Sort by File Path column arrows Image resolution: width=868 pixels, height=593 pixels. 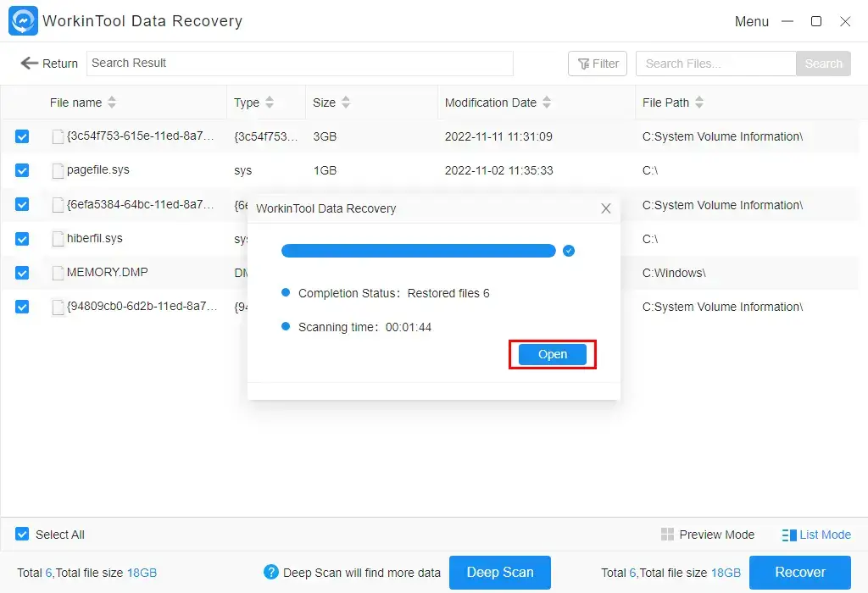point(699,103)
